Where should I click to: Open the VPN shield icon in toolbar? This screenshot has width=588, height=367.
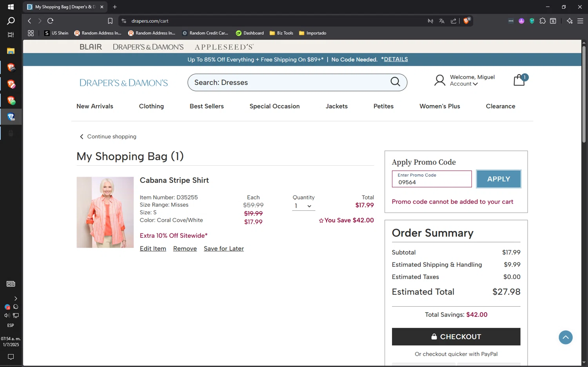pos(532,21)
